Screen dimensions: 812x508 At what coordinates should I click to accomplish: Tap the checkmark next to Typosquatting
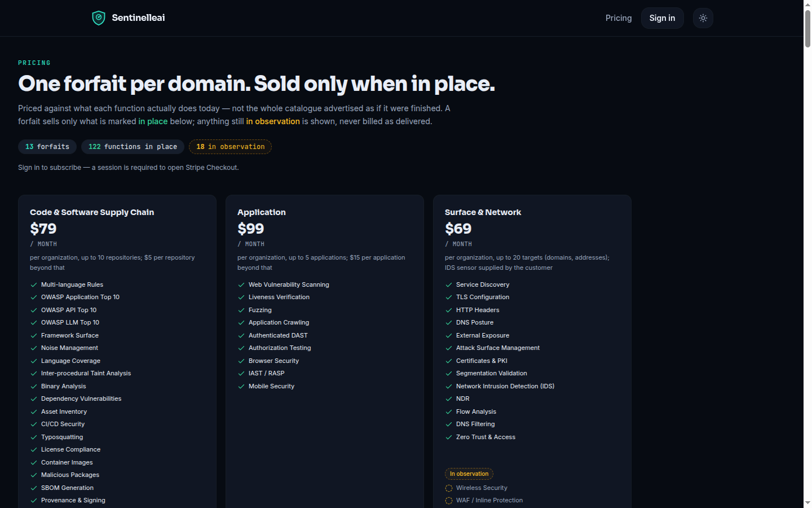pyautogui.click(x=34, y=437)
